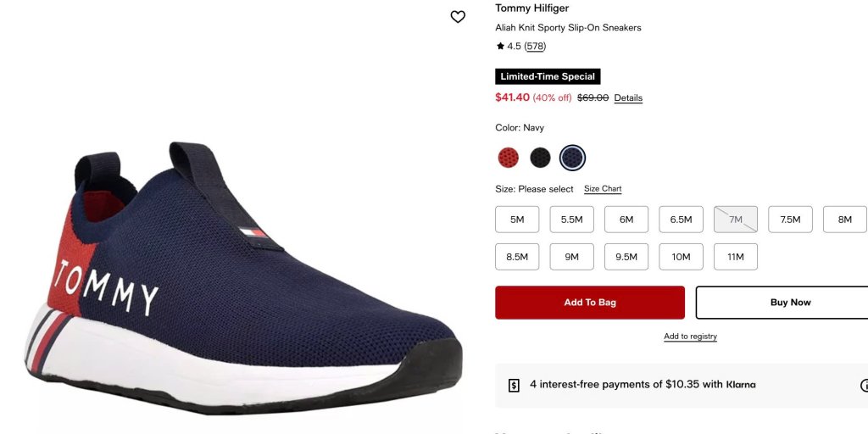Select size 5M
868x434 pixels.
tap(517, 220)
